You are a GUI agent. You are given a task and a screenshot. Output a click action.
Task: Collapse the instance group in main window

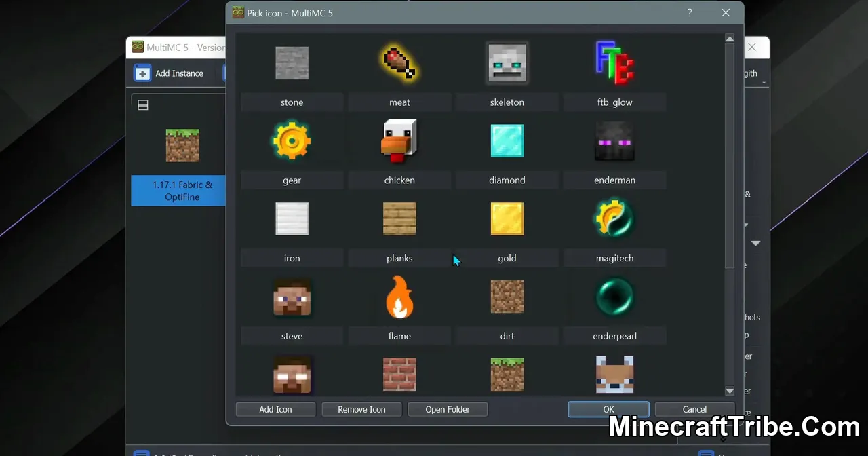[x=143, y=105]
